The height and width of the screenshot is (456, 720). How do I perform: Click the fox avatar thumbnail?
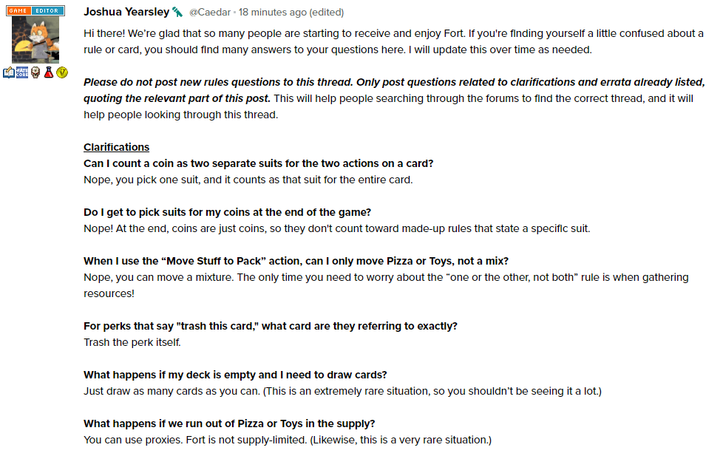(x=35, y=38)
